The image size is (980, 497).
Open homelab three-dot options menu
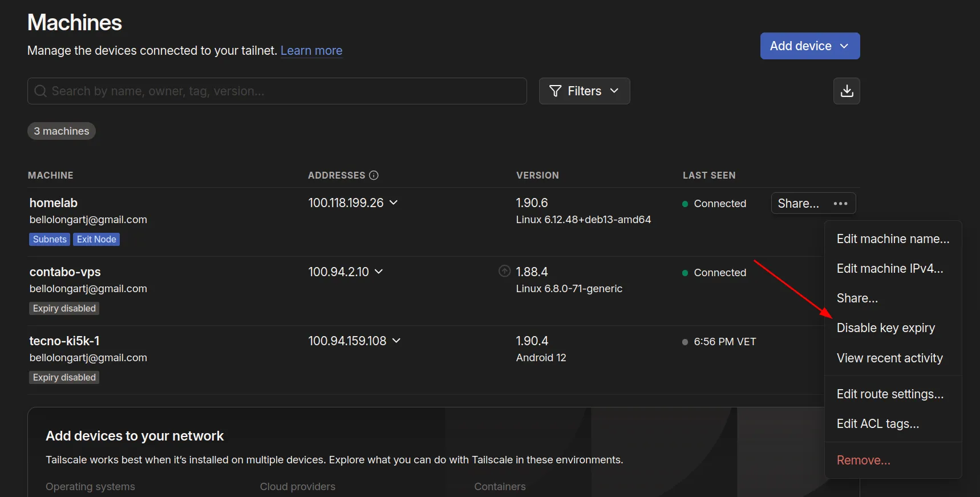click(840, 204)
